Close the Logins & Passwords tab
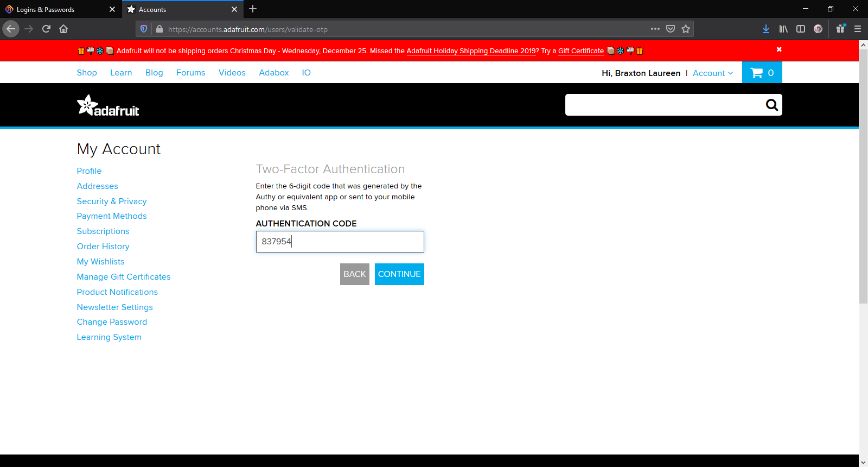The width and height of the screenshot is (868, 467). (112, 9)
